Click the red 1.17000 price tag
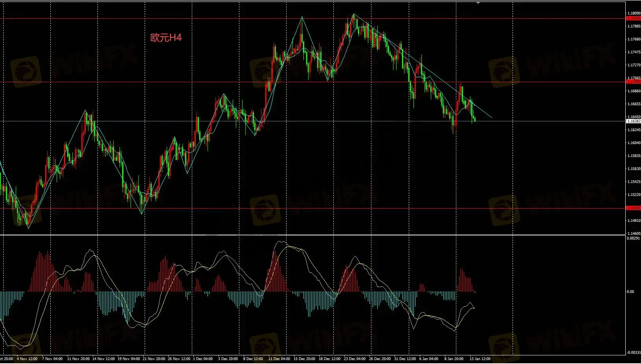Viewport: 641px width, 364px height. [x=634, y=82]
